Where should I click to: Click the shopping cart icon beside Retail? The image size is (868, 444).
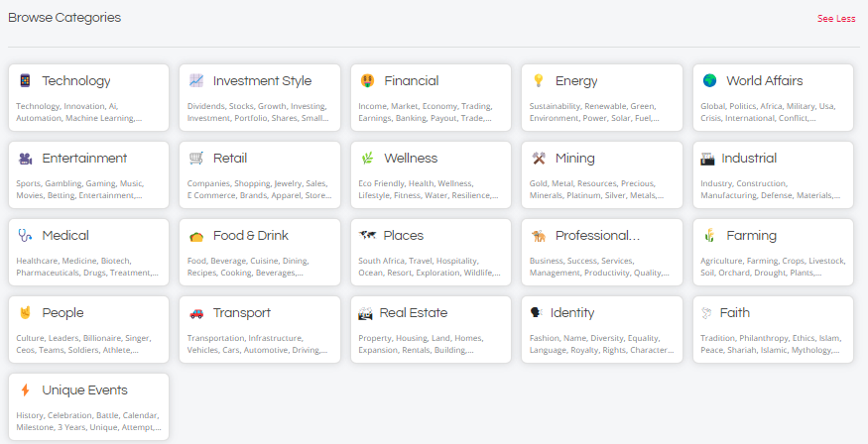(x=196, y=159)
